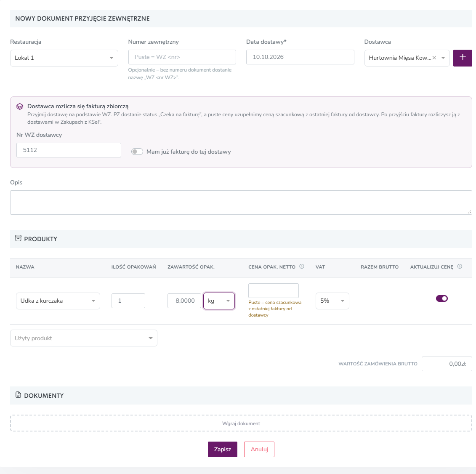Image resolution: width=476 pixels, height=474 pixels.
Task: Click the Zawartość opak. field showing 8,0000
Action: [184, 301]
